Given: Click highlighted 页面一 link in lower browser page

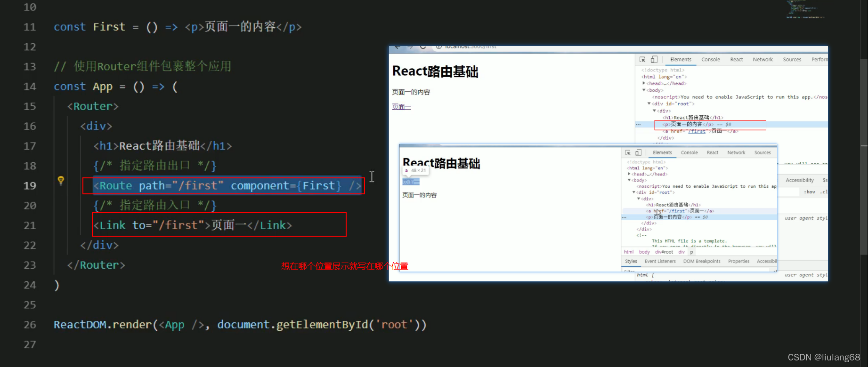Looking at the screenshot, I should [411, 182].
